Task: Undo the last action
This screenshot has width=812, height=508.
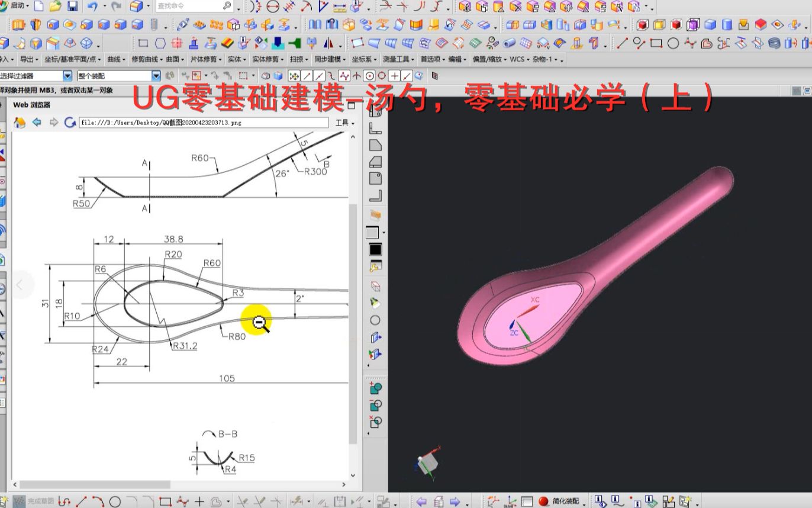Action: [x=92, y=7]
